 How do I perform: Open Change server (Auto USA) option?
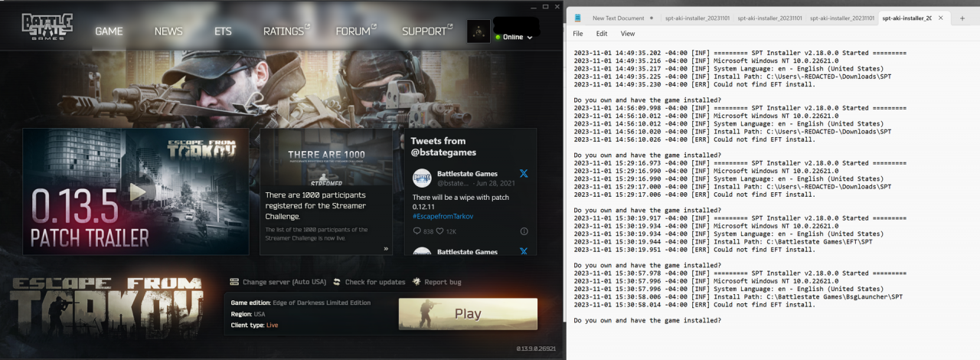(284, 282)
